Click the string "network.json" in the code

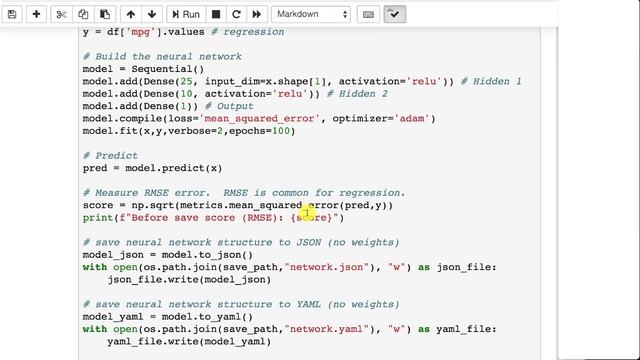click(x=327, y=267)
